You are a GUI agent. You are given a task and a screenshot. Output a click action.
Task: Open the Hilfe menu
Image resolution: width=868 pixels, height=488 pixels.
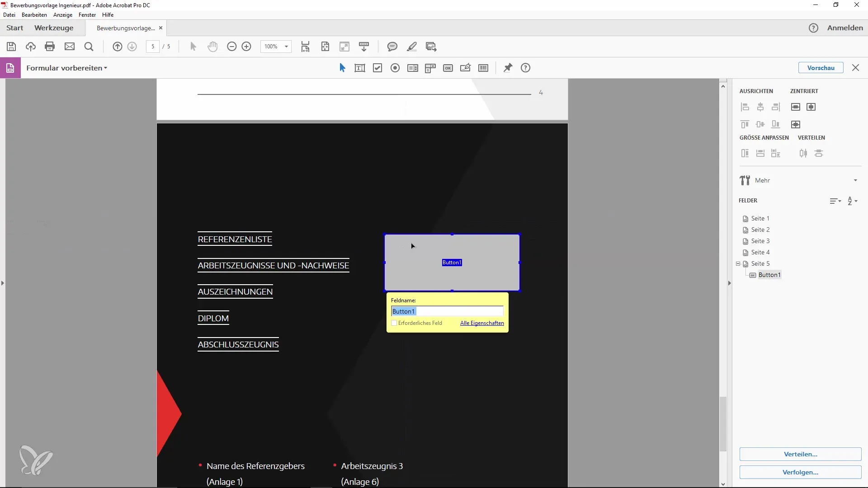(108, 15)
